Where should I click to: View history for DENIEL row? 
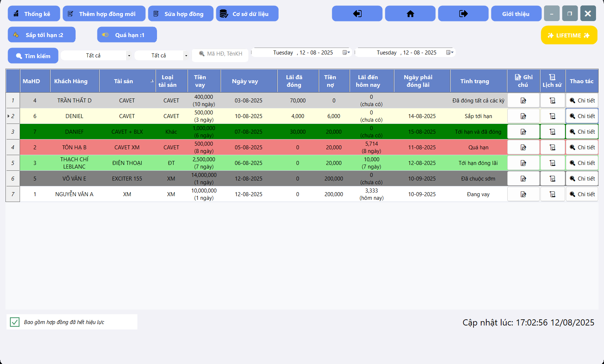click(553, 116)
